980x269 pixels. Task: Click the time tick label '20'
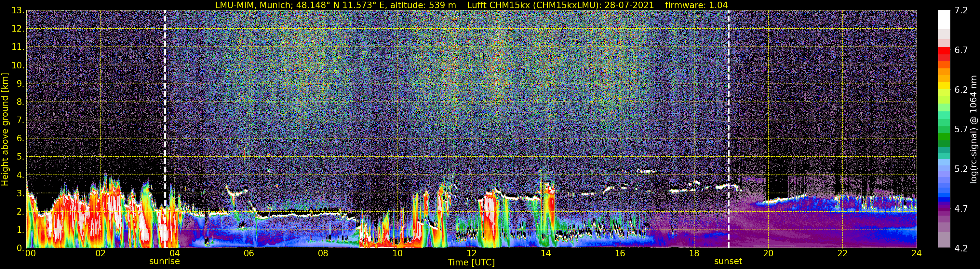click(768, 253)
